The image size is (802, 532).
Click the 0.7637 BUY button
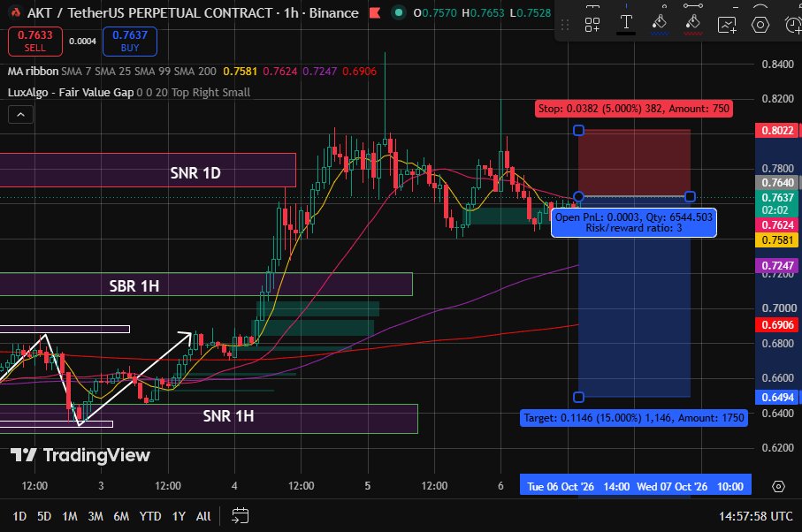pos(130,42)
